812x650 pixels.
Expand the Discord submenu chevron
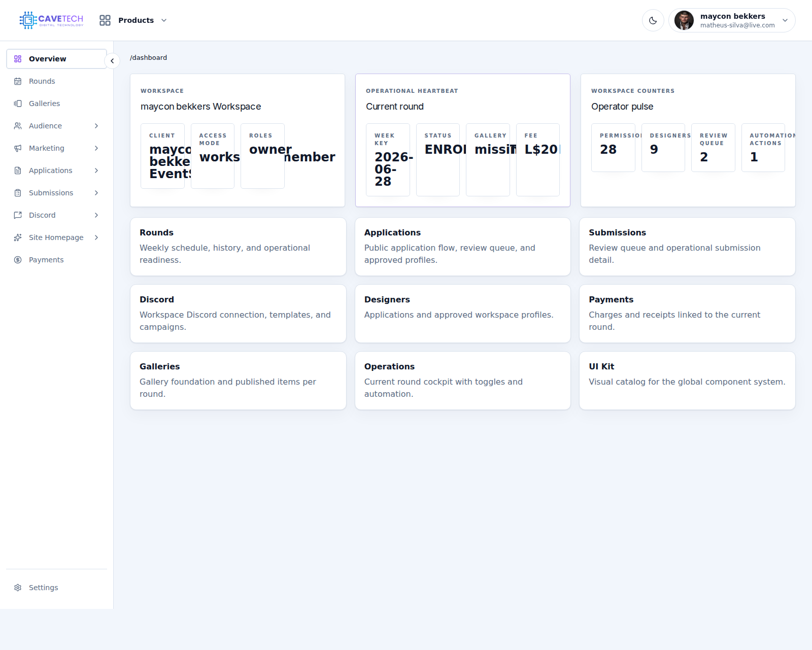[x=96, y=215]
